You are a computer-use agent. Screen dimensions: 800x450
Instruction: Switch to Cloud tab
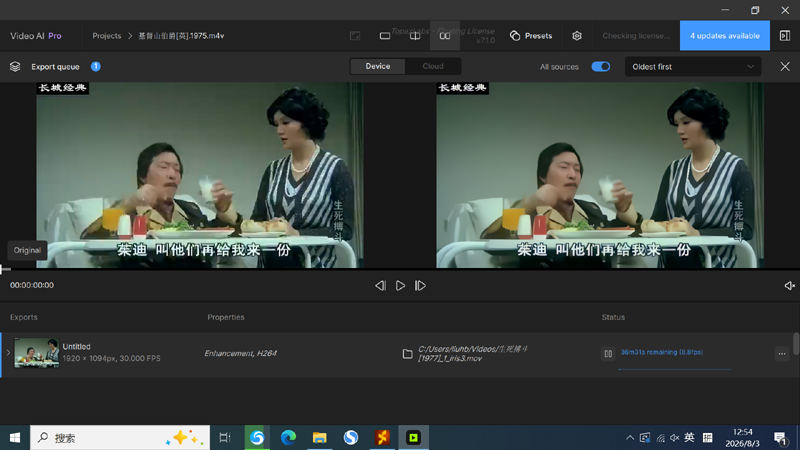(433, 66)
